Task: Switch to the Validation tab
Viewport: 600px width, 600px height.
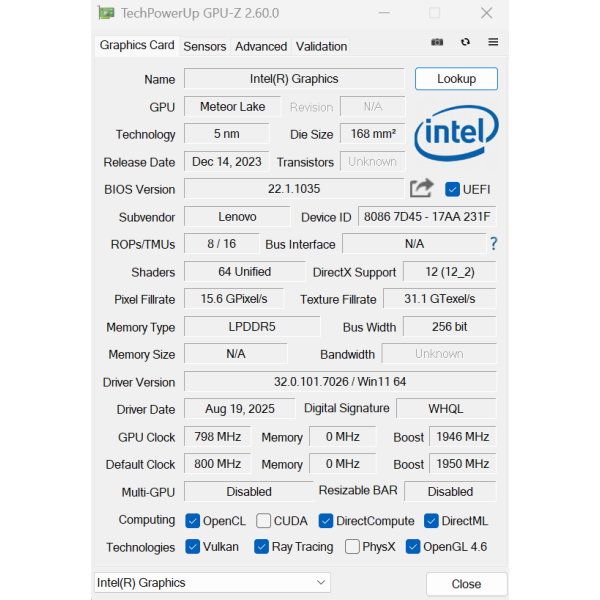Action: [321, 47]
